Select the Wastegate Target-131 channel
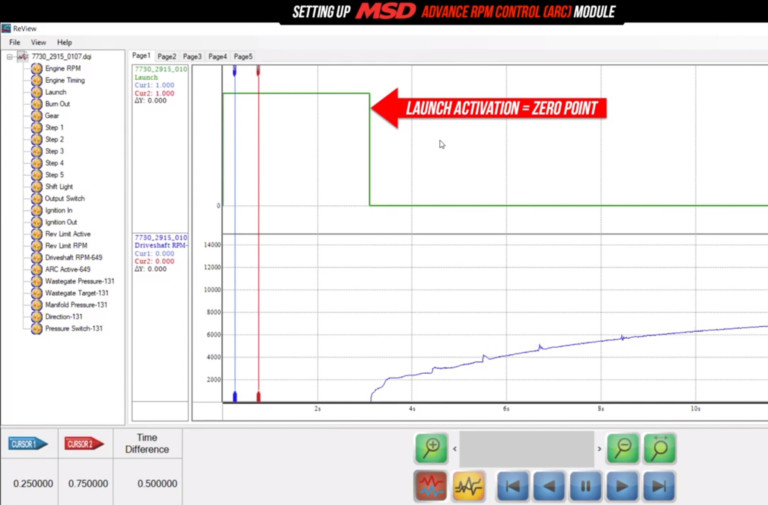Image resolution: width=768 pixels, height=505 pixels. [x=76, y=293]
